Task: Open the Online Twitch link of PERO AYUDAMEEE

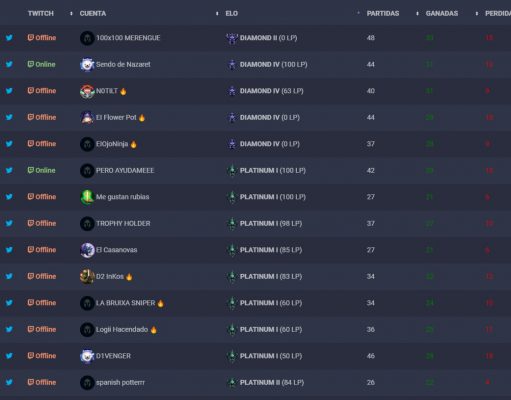Action: pyautogui.click(x=41, y=170)
